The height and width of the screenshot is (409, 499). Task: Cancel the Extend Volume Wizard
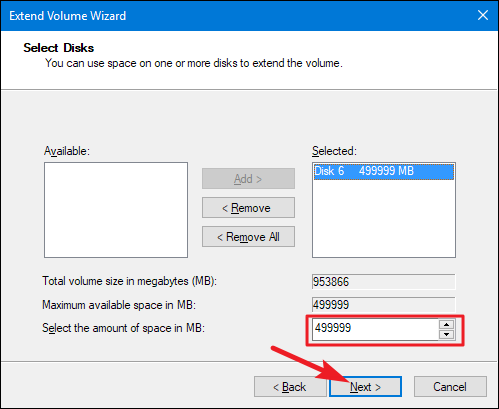450,387
